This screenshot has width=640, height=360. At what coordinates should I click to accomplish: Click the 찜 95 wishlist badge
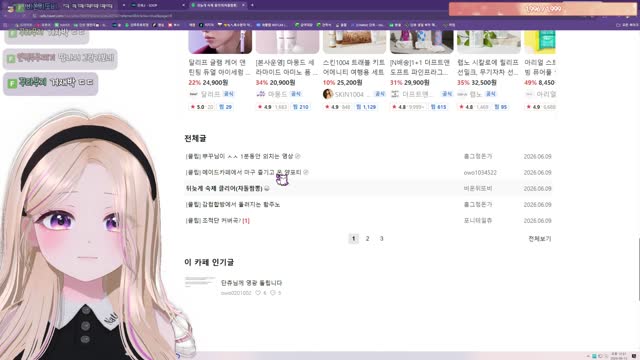click(x=500, y=107)
